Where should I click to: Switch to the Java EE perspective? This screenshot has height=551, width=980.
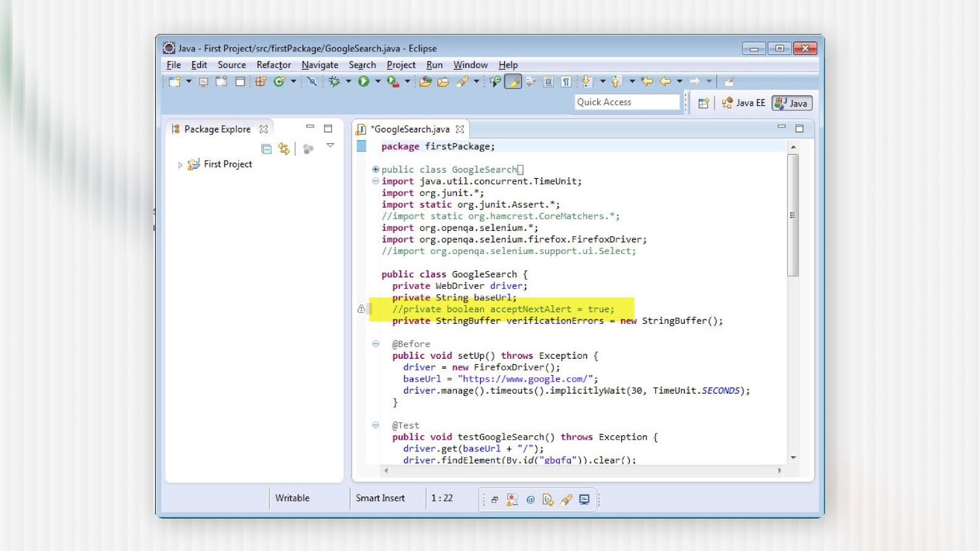tap(744, 103)
